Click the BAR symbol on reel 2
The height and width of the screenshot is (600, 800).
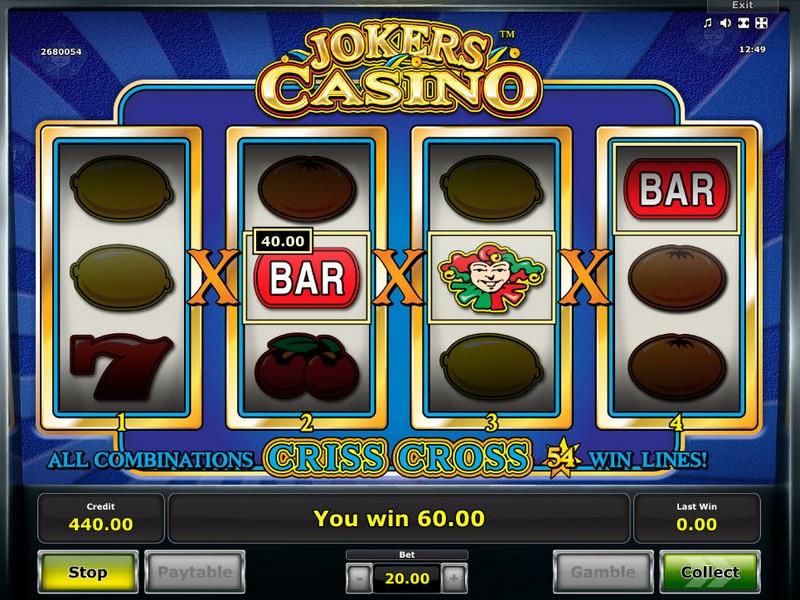[307, 279]
